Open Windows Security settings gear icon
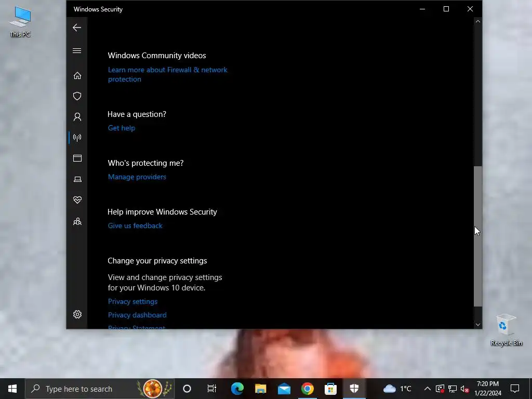 coord(77,314)
